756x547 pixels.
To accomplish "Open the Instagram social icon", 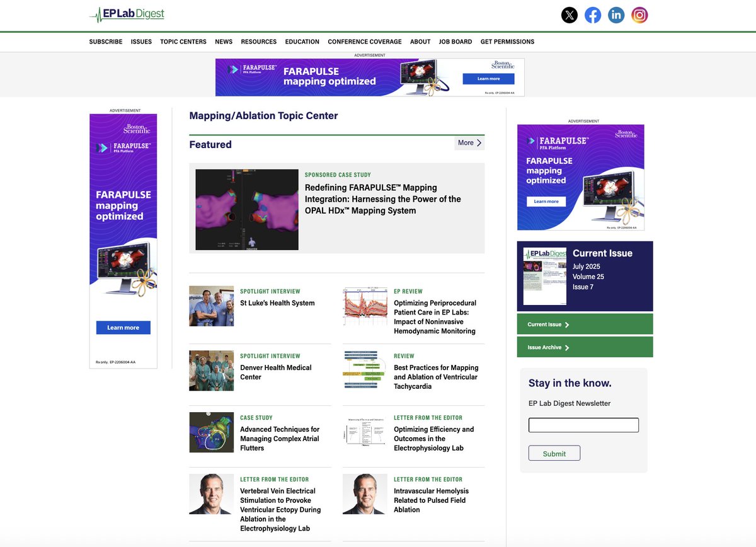I will click(639, 15).
